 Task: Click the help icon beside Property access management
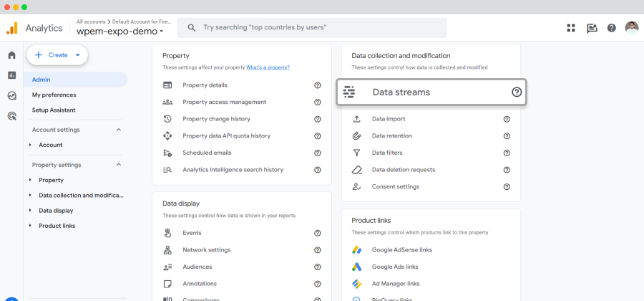(318, 102)
